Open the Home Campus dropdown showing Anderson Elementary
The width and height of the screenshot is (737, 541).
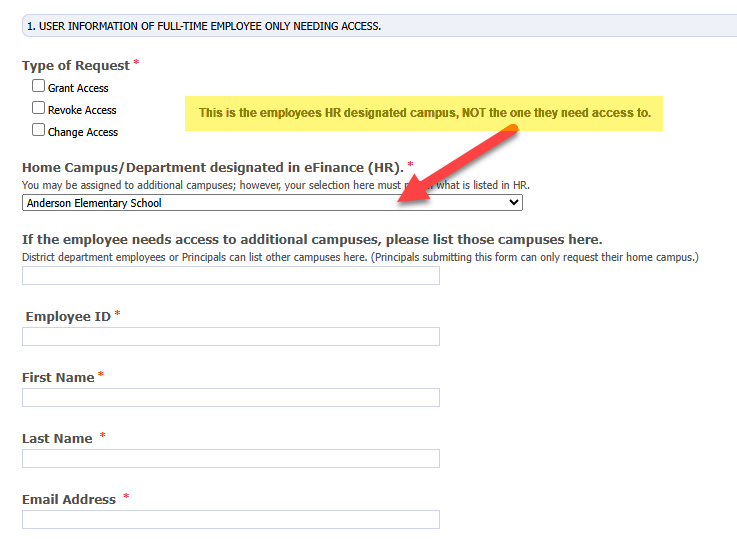[x=272, y=203]
